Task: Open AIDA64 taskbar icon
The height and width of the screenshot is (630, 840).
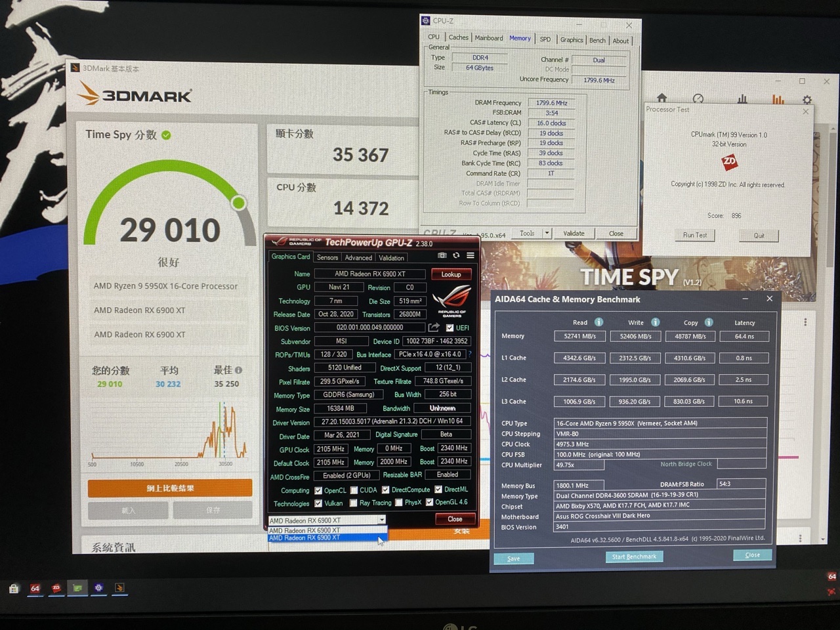Action: coord(35,589)
